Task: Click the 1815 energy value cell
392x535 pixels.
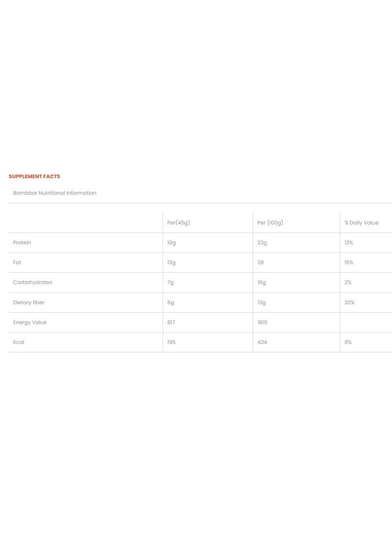Action: (262, 322)
